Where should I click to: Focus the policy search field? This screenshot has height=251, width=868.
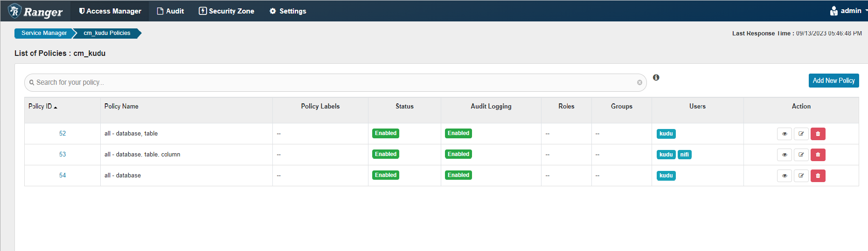coord(335,82)
